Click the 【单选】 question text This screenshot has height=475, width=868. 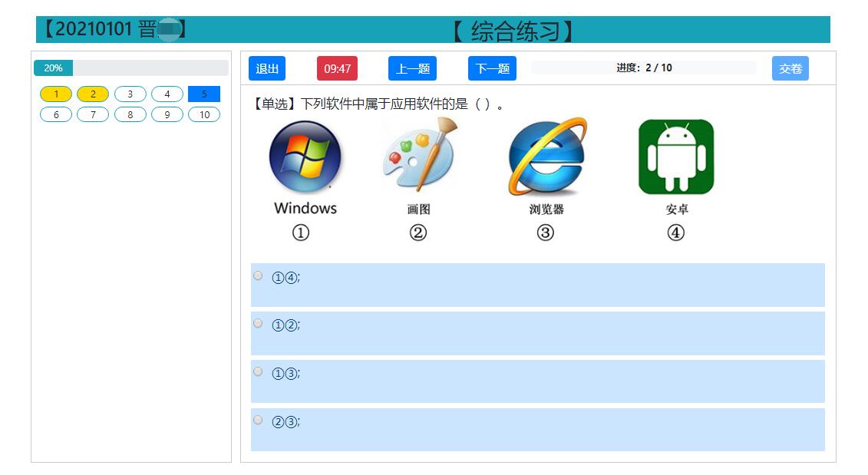[378, 104]
